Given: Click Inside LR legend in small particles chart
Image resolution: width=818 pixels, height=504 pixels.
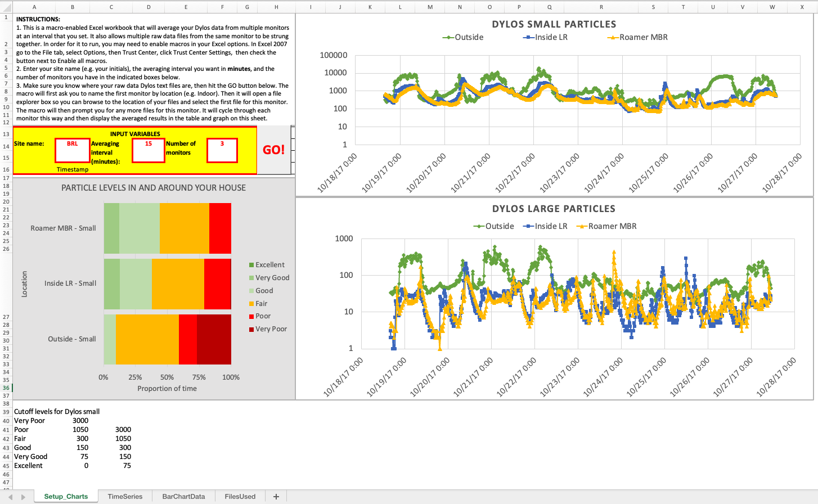Looking at the screenshot, I should click(x=545, y=37).
